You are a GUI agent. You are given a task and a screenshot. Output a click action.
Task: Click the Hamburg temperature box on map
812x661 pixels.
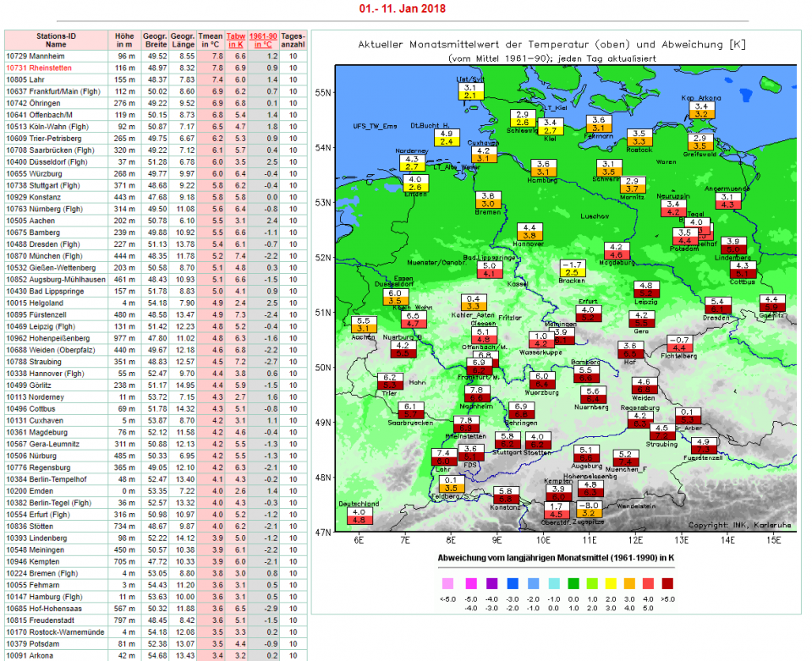click(x=544, y=168)
